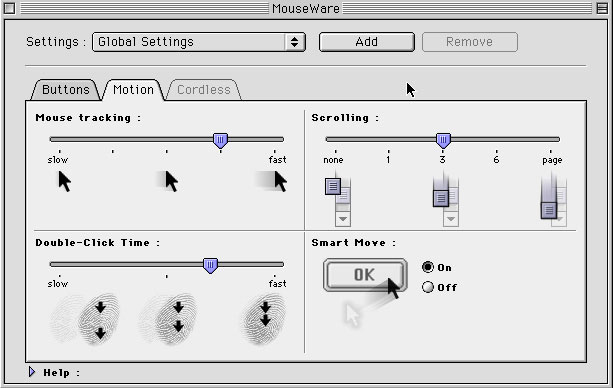Turn Smart Move Off
Viewport: 613px width, 388px height.
pos(428,287)
